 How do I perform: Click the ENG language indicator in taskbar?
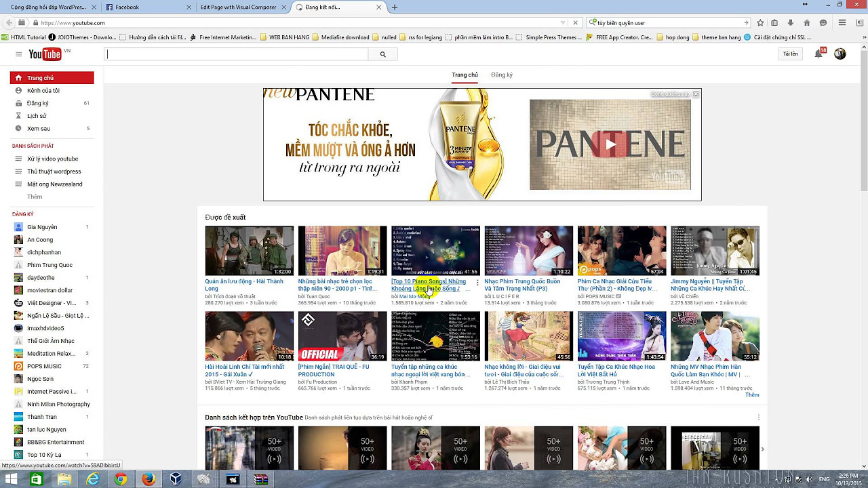coord(825,479)
